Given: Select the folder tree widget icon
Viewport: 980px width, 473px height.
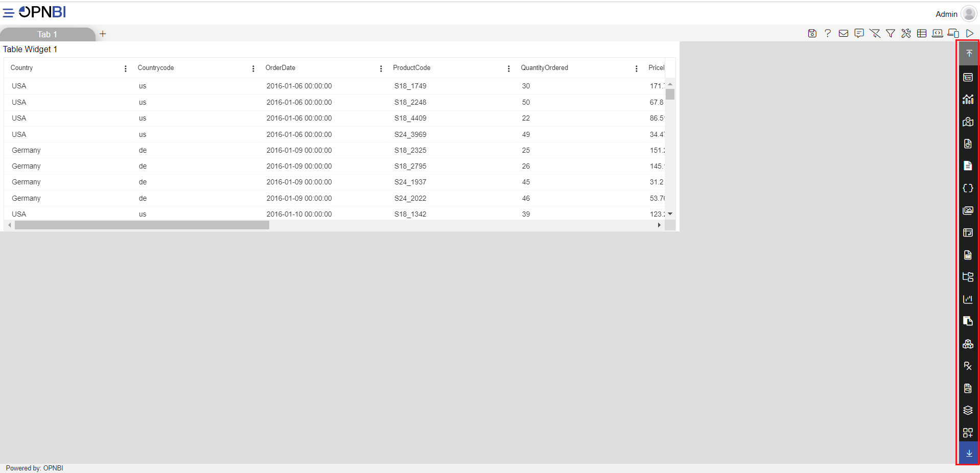Looking at the screenshot, I should 968,277.
